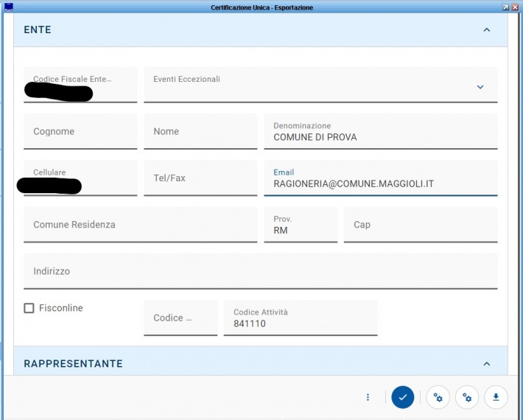Screen dimensions: 523x420
Task: Click the Cognome input field
Action: [x=80, y=132]
